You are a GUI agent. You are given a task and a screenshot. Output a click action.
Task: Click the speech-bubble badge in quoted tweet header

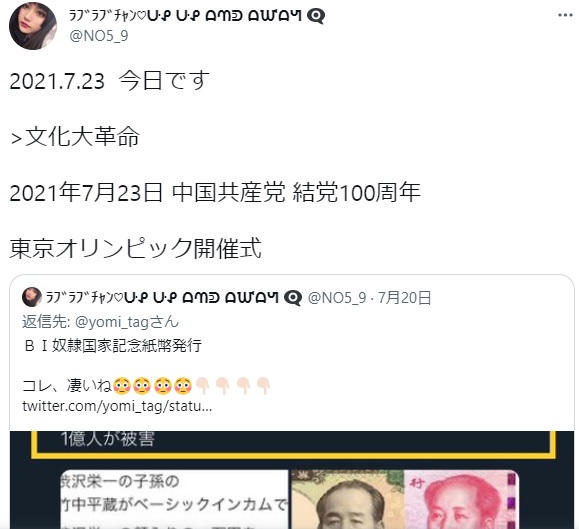293,298
